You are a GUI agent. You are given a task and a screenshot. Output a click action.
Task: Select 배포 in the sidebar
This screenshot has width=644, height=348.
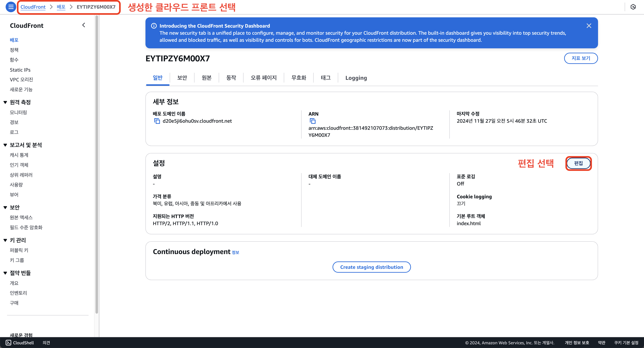click(x=14, y=40)
